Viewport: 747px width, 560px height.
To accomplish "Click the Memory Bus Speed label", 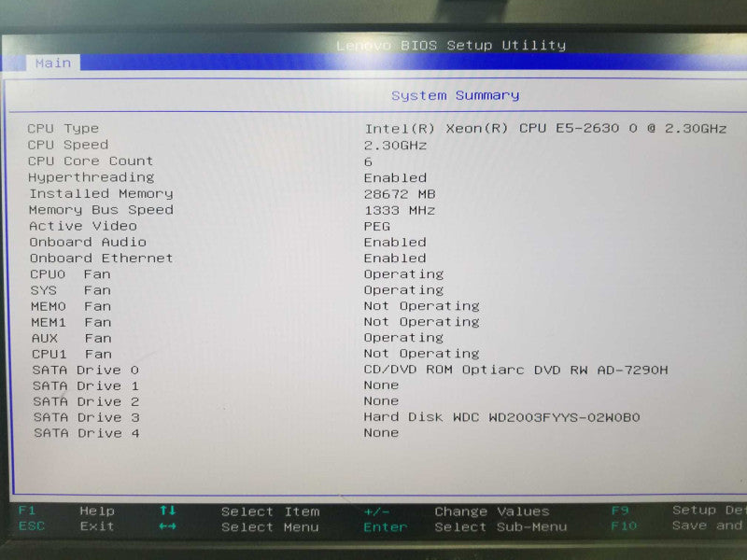I will pos(101,210).
